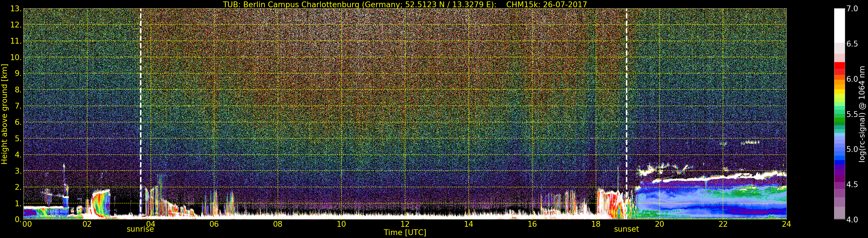The width and height of the screenshot is (868, 238).
Task: Click the height axis tick '6.'
Action: (x=18, y=122)
